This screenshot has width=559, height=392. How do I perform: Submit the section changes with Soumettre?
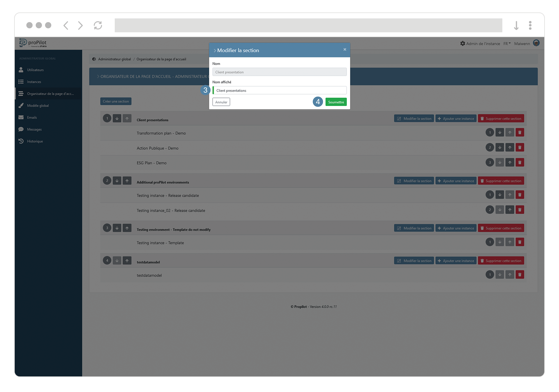[336, 102]
